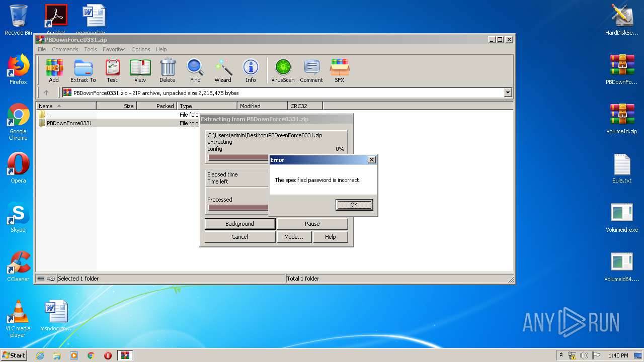Open the Firefox desktop shortcut

(x=18, y=69)
